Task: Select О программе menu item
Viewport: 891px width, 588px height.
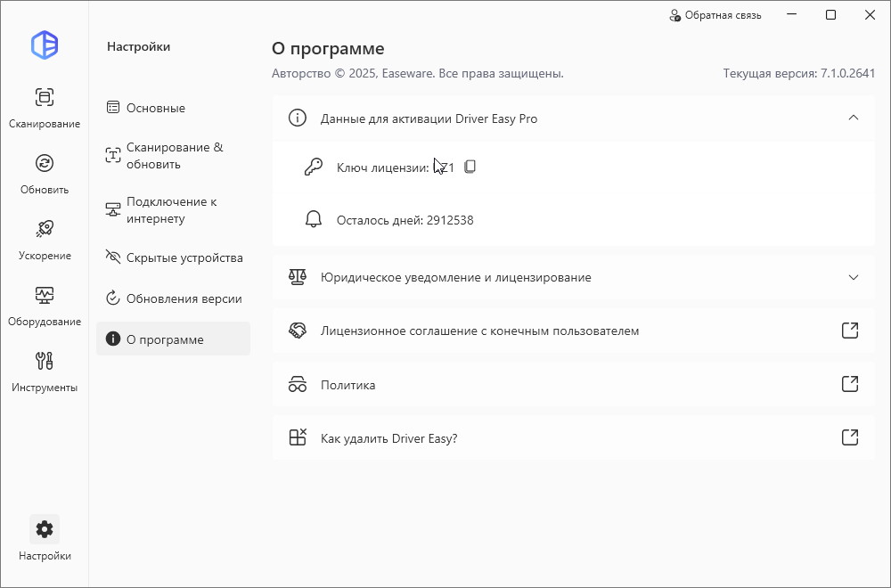Action: click(165, 339)
